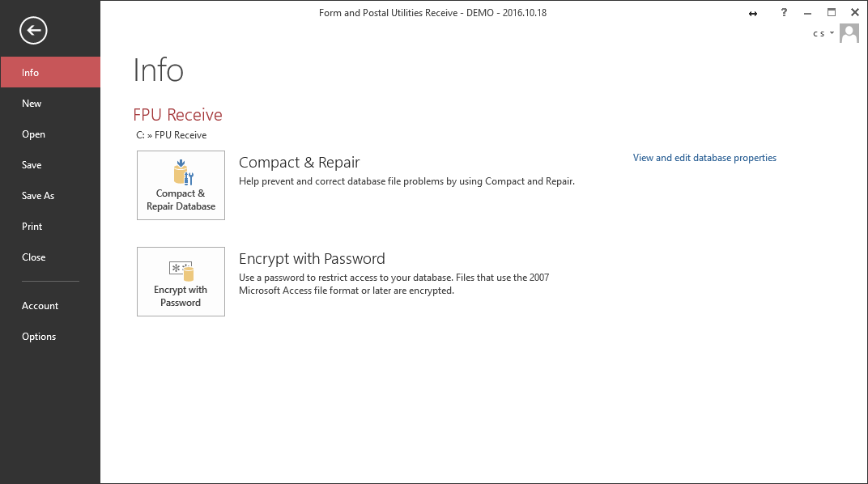The height and width of the screenshot is (484, 868).
Task: Click View and edit database properties link
Action: point(704,158)
